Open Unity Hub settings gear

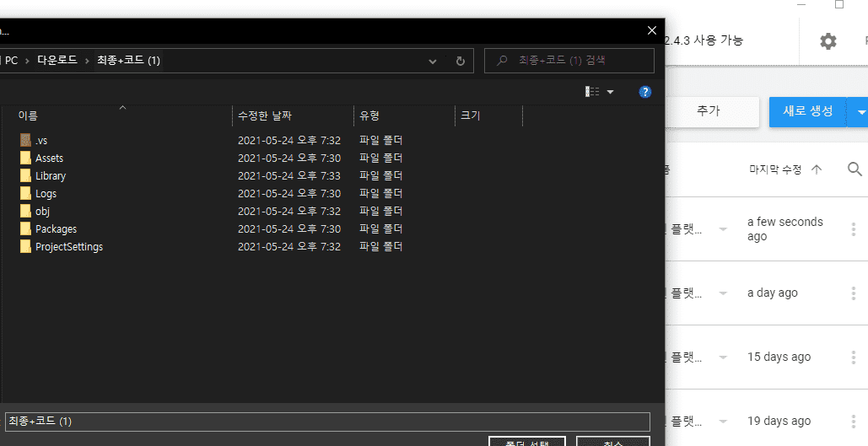click(828, 41)
